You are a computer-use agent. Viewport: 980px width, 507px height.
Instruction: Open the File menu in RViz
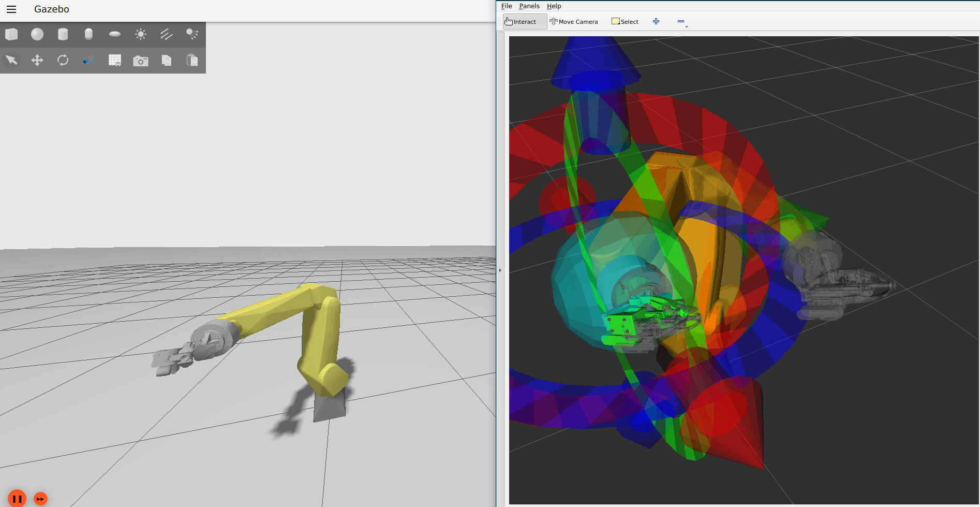[x=507, y=6]
